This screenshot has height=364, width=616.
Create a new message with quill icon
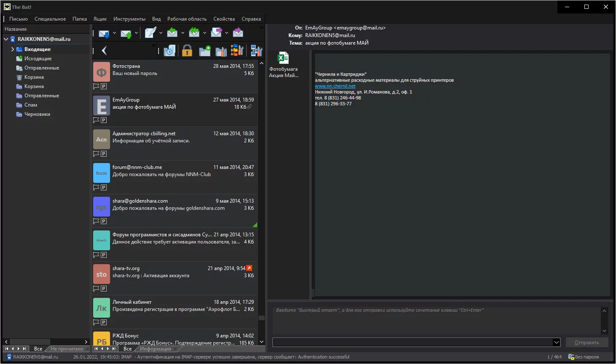pyautogui.click(x=151, y=33)
